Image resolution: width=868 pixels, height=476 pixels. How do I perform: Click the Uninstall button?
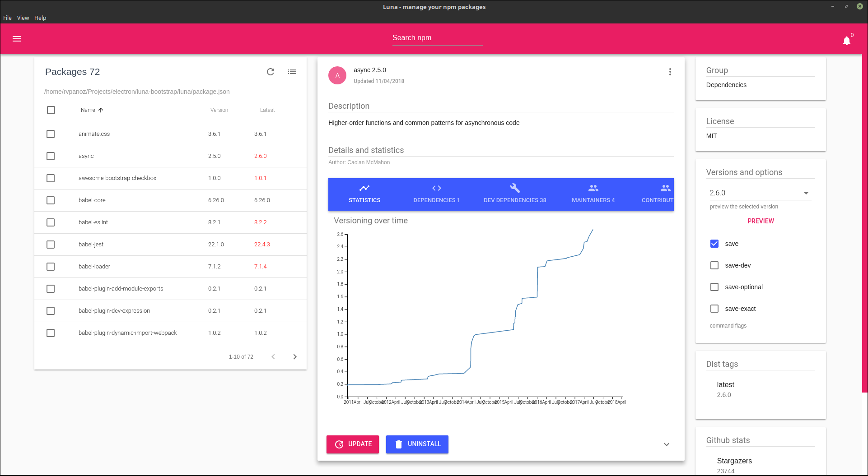pyautogui.click(x=417, y=444)
